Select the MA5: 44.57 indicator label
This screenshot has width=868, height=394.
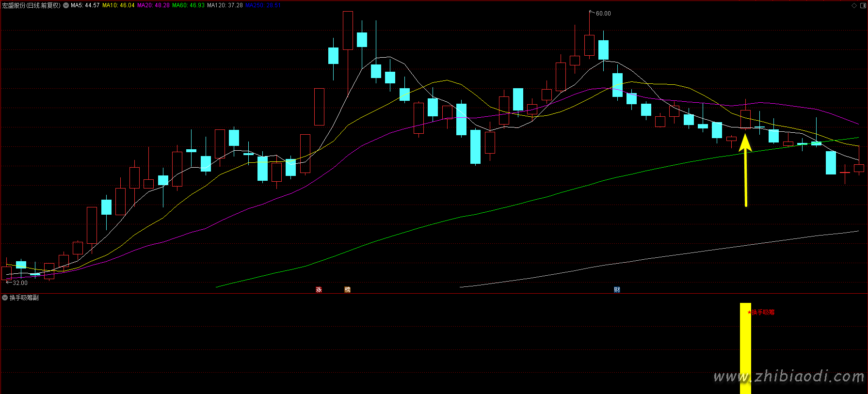click(x=85, y=5)
